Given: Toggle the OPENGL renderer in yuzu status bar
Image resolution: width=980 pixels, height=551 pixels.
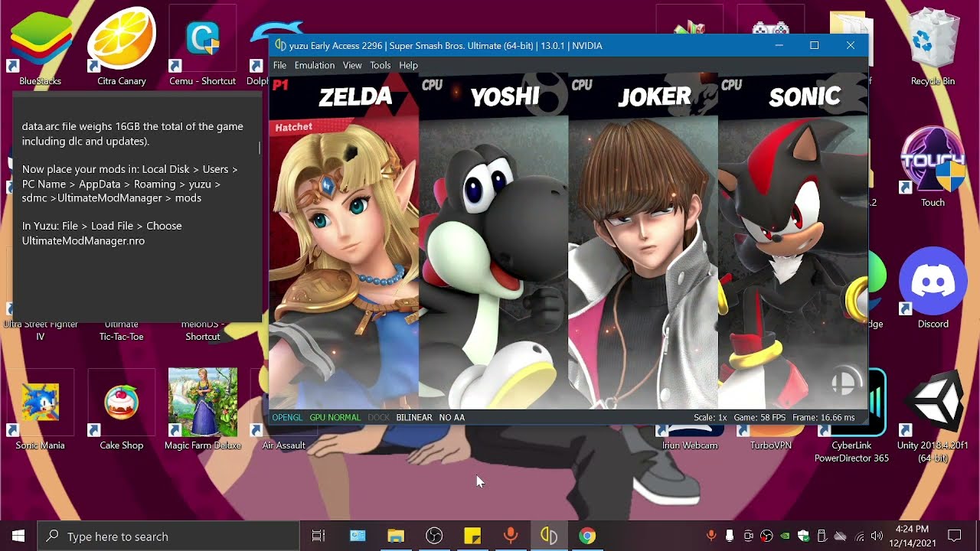Looking at the screenshot, I should click(287, 418).
